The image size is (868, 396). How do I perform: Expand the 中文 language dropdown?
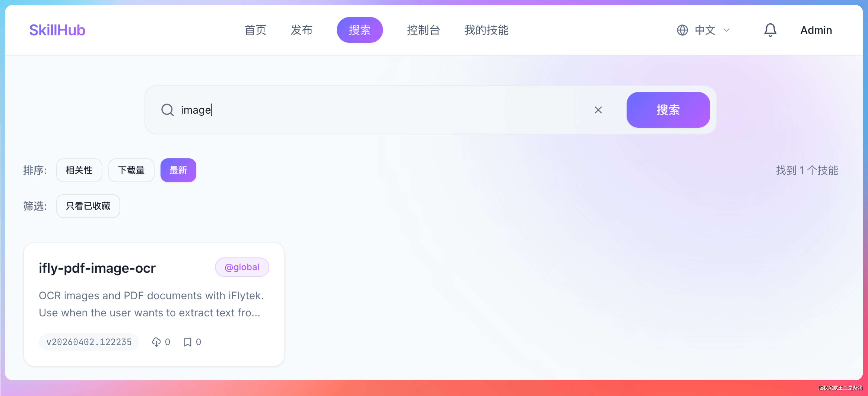tap(711, 30)
